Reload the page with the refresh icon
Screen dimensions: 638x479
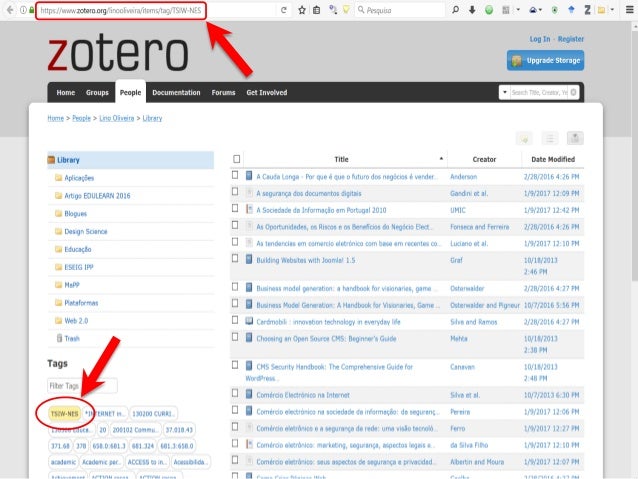coord(284,10)
